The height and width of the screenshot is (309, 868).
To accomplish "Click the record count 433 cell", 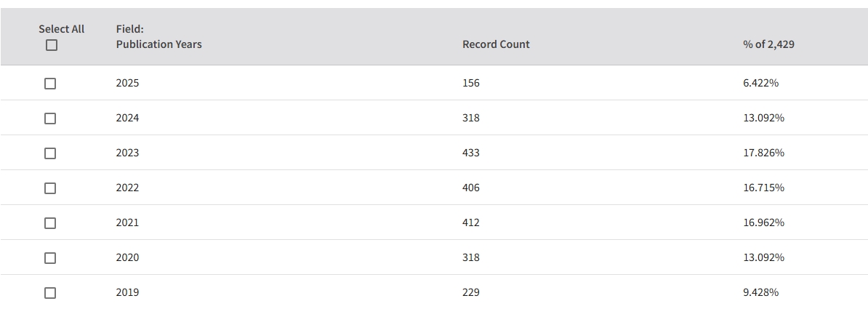I will [x=471, y=153].
